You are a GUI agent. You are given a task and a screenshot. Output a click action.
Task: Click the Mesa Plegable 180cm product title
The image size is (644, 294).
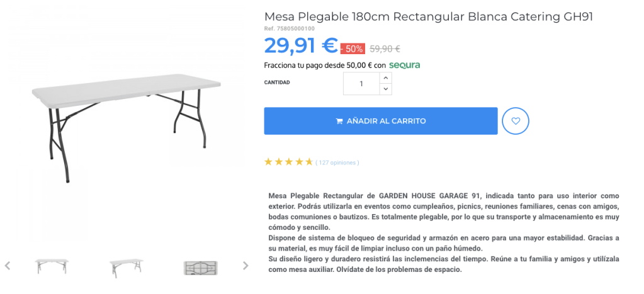click(x=428, y=16)
